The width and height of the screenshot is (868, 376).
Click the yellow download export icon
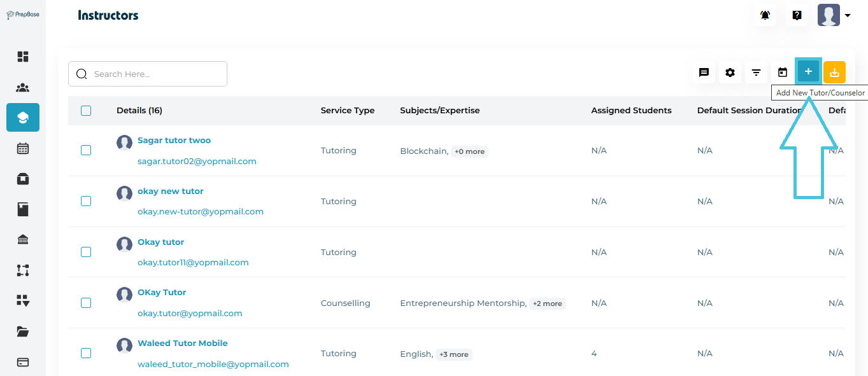coord(834,73)
